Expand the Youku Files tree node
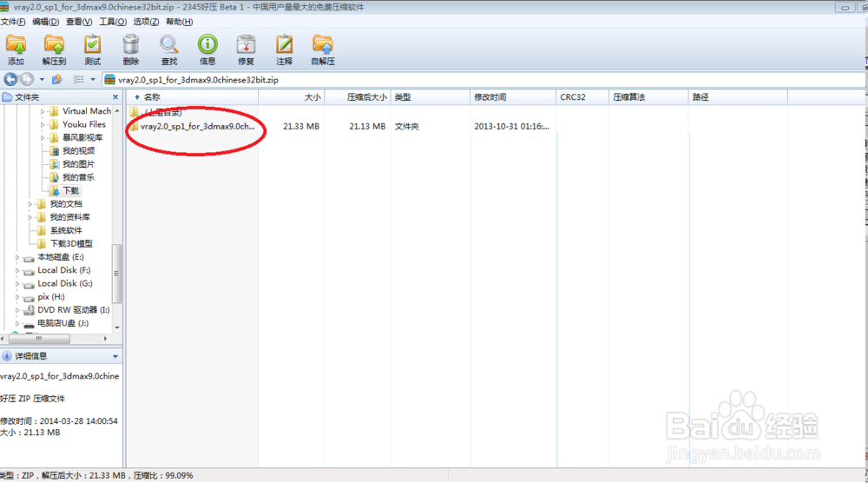Viewport: 868px width, 483px height. [42, 124]
